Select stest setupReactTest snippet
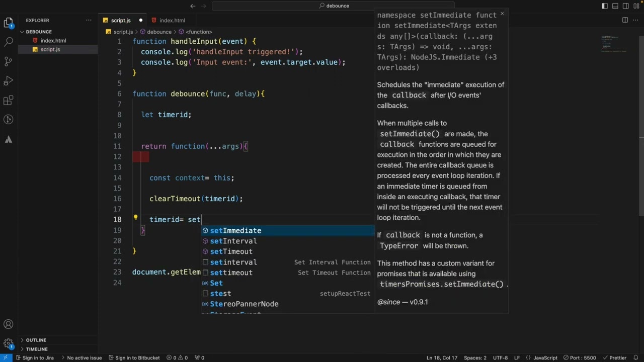Viewport: 644px width, 362px height. (x=288, y=294)
